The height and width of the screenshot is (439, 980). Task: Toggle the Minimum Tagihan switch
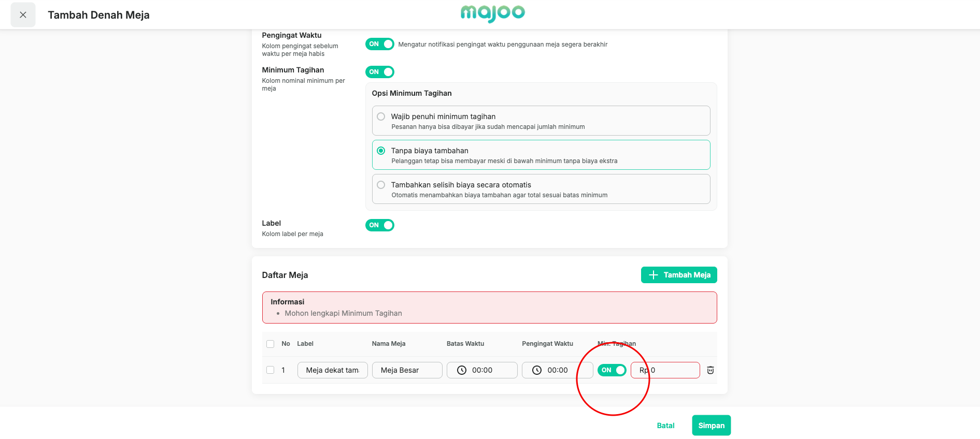point(380,72)
